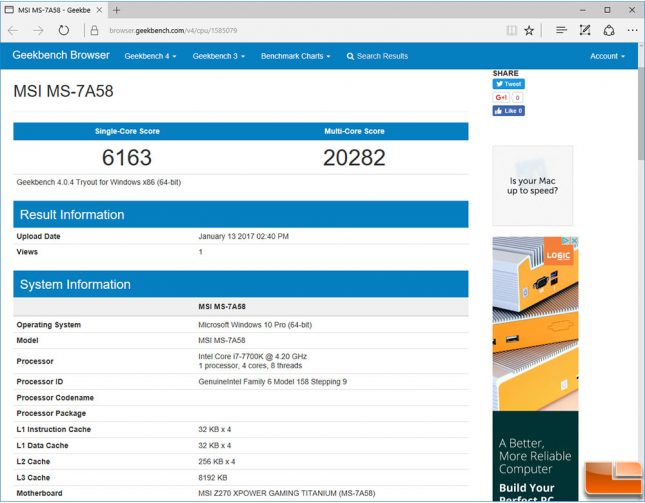This screenshot has height=503, width=645.
Task: Click the Model row label
Action: point(27,341)
